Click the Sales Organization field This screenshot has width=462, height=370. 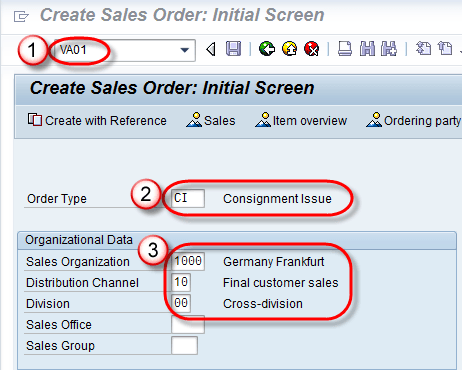(188, 261)
